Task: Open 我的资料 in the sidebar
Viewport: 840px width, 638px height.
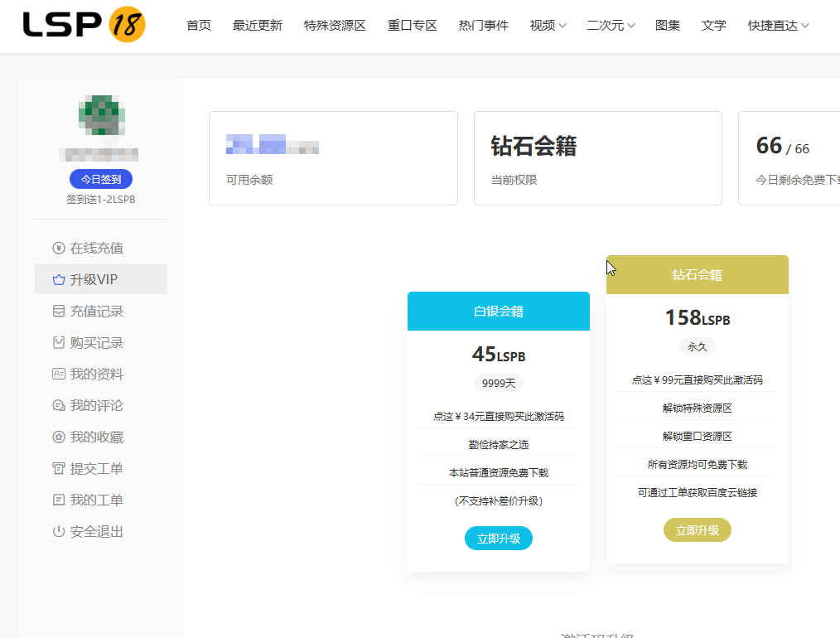Action: (x=101, y=374)
